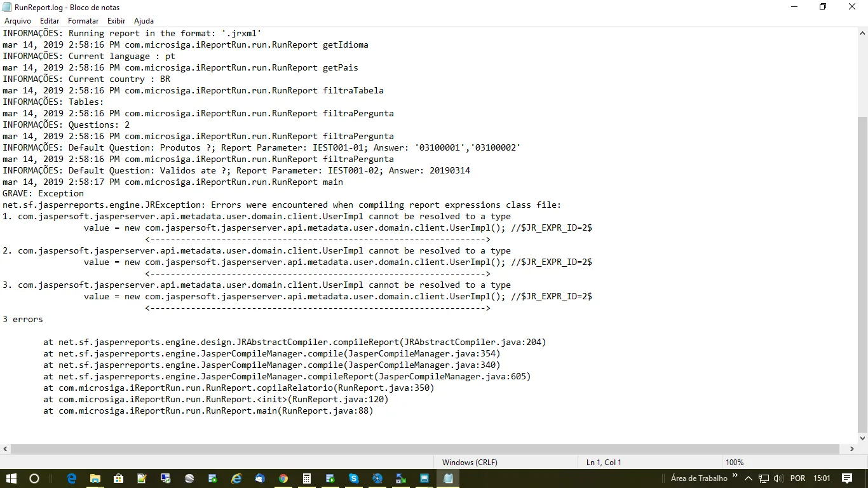Screen dimensions: 868x488
Task: Open the Arquivo menu
Action: 18,21
